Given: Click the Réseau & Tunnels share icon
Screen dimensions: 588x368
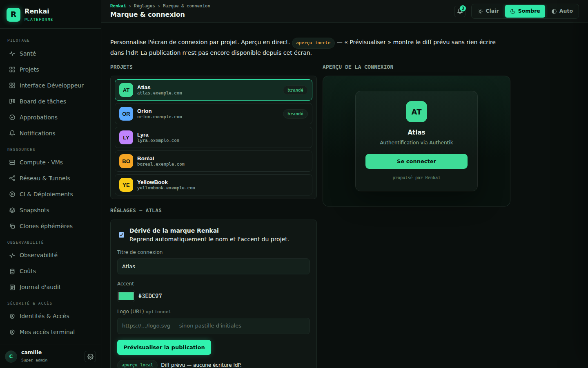Looking at the screenshot, I should click(12, 178).
